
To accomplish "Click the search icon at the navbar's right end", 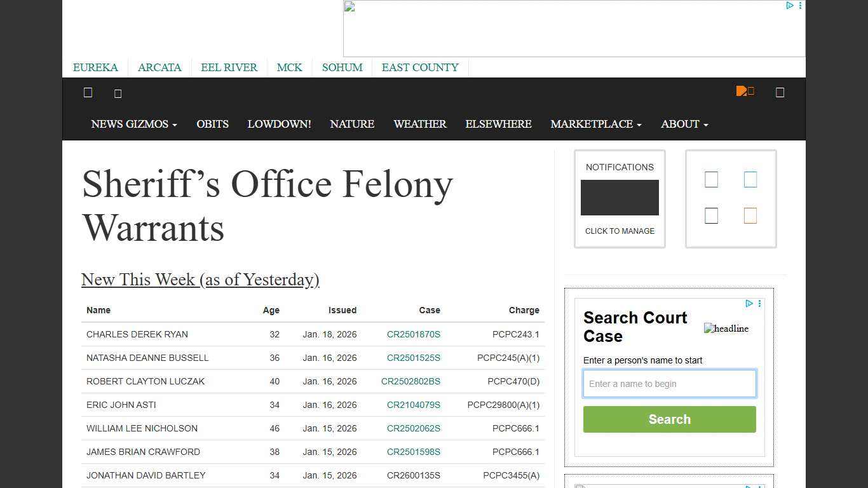I will pos(780,91).
